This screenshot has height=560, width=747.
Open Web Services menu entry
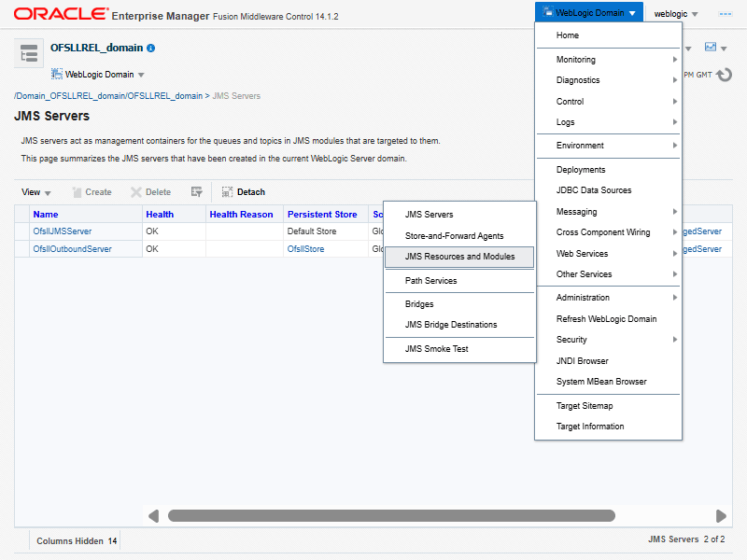pyautogui.click(x=609, y=253)
